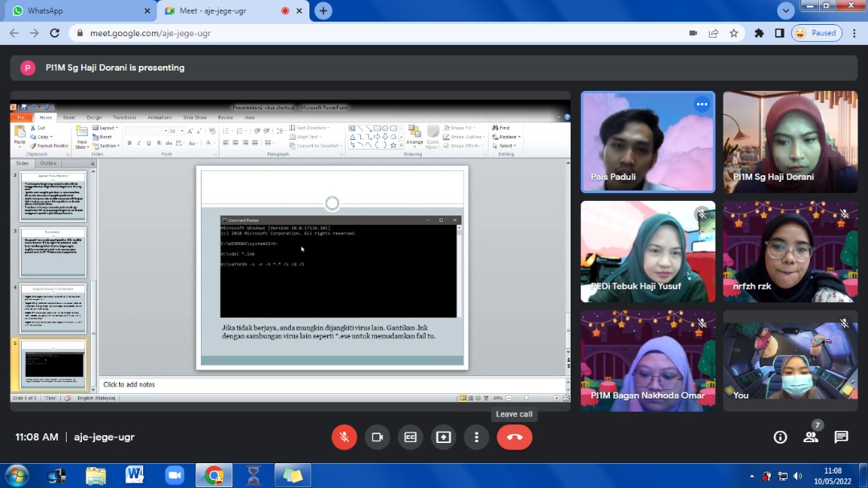Reload the Meet page
Screen dimensions: 868x488
[x=55, y=33]
